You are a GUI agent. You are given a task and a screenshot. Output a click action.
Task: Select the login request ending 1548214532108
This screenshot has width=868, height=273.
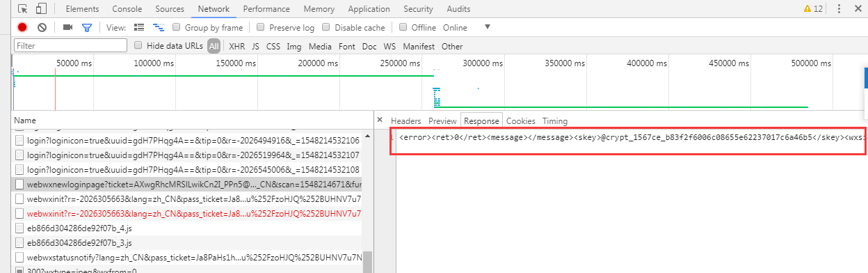pos(186,169)
